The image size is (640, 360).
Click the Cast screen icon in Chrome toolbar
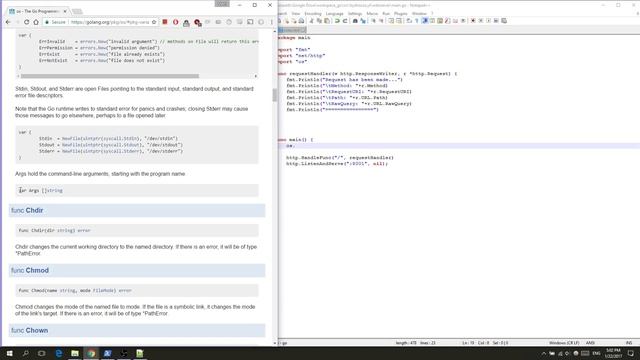click(x=250, y=22)
